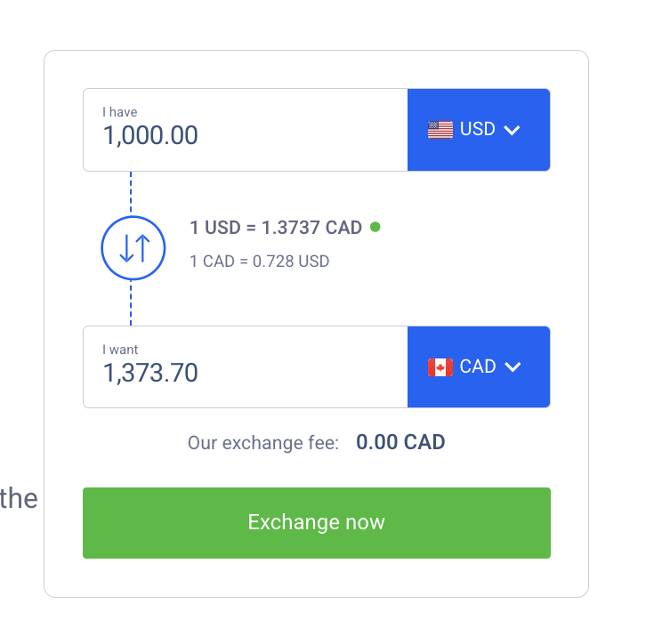Click the green live-rate indicator dot
Viewport: 662px width, 644px height.
(375, 227)
